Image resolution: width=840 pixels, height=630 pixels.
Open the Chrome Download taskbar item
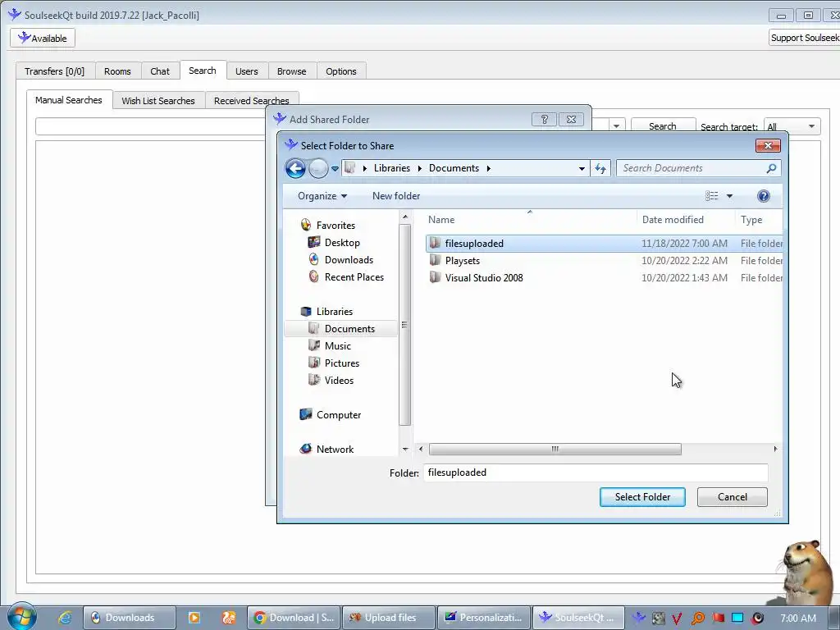tap(294, 618)
